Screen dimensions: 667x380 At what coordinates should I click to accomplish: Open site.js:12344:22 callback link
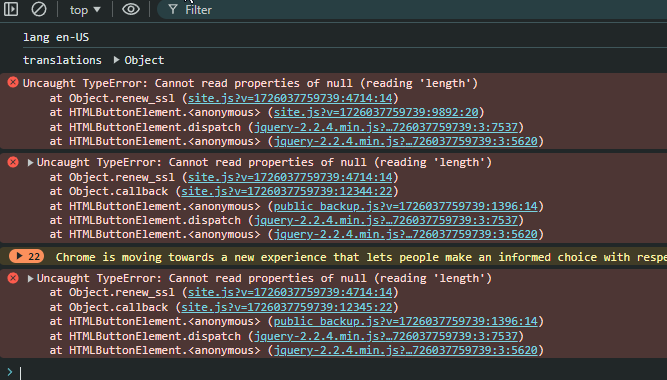pyautogui.click(x=287, y=191)
